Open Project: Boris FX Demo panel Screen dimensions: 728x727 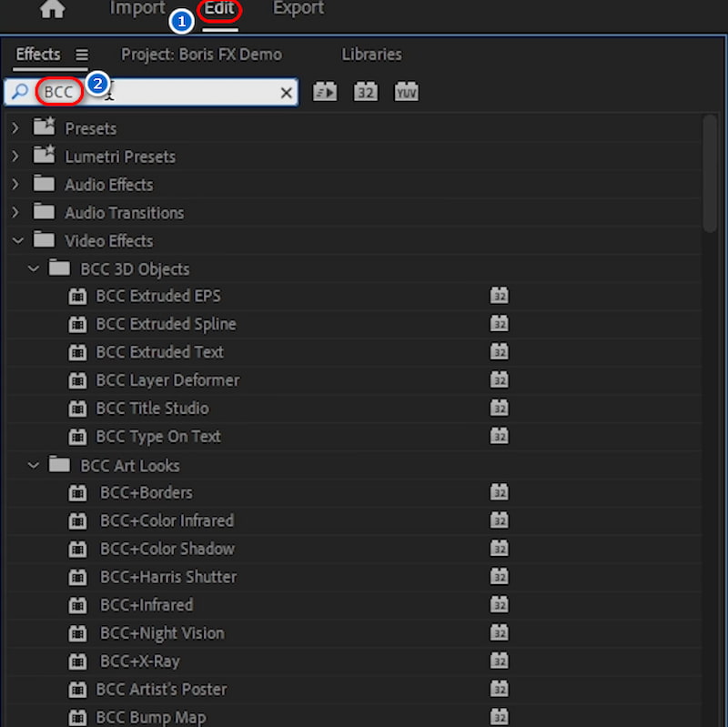click(201, 55)
